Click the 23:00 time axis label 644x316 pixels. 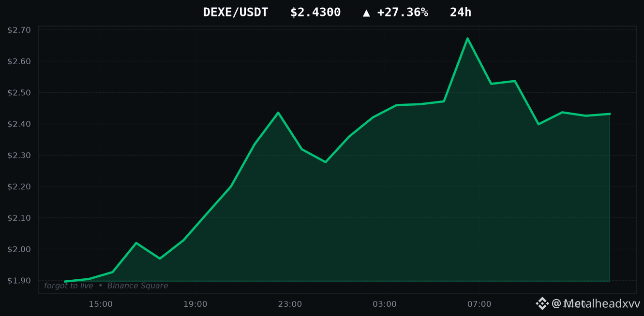[290, 304]
